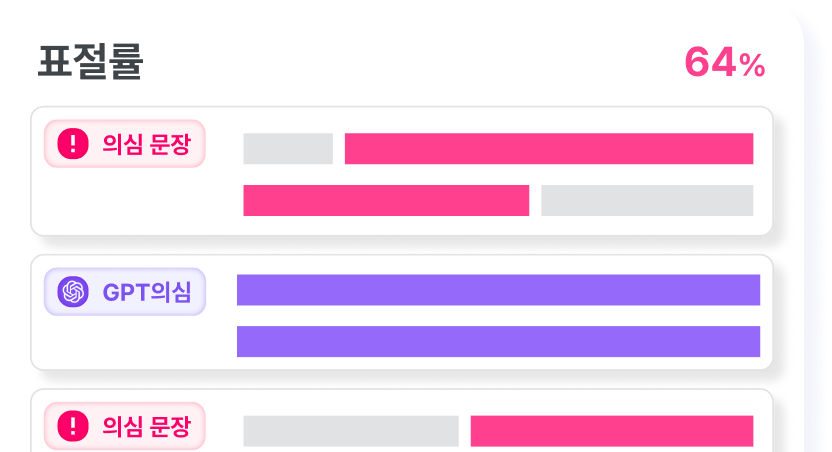Click the gray bar in the bottom 의심 문장 card
This screenshot has width=832, height=452.
click(351, 431)
